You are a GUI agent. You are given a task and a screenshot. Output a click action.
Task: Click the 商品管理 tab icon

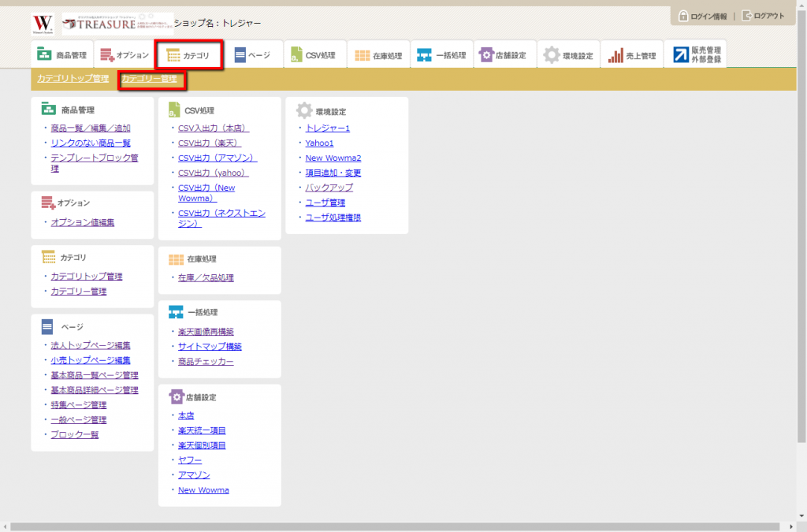[x=44, y=55]
